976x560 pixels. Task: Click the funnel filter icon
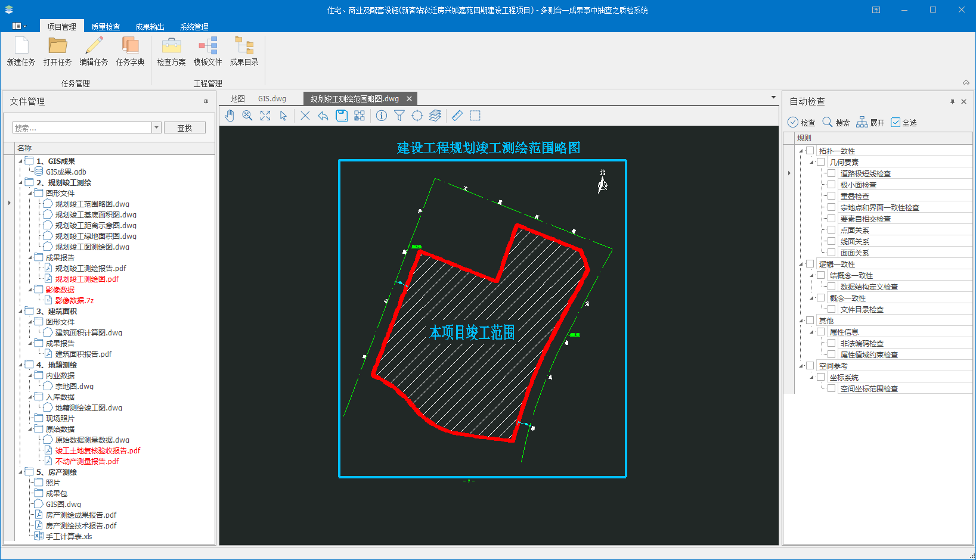tap(399, 116)
